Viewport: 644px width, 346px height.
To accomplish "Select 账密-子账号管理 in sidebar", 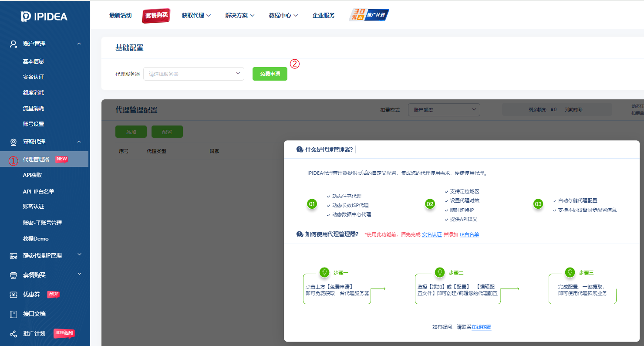I will 42,223.
